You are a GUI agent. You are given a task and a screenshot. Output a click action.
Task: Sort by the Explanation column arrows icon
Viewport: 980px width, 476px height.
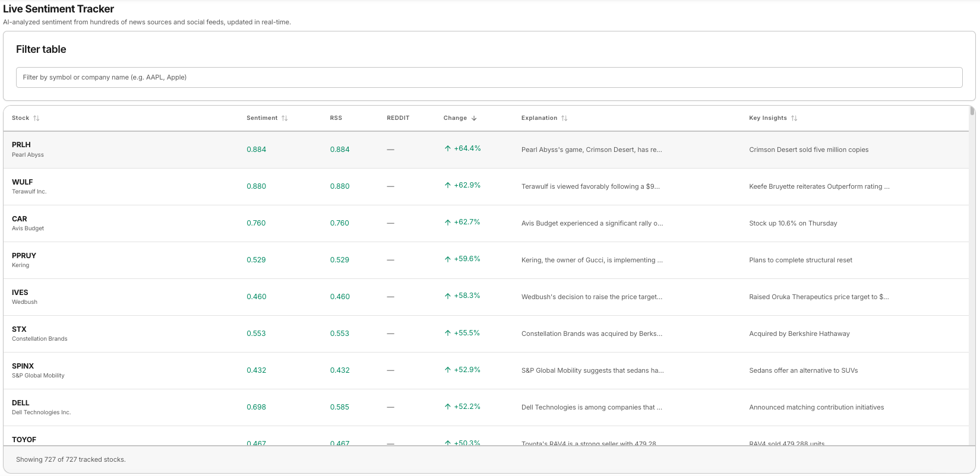pyautogui.click(x=564, y=118)
